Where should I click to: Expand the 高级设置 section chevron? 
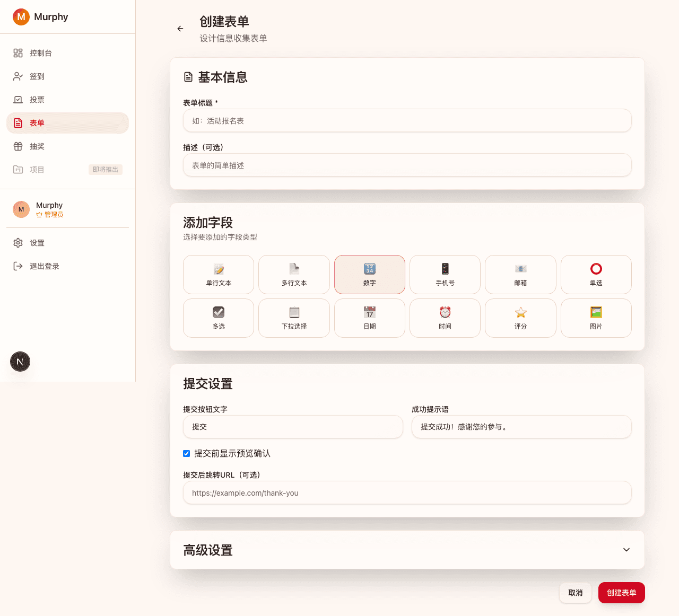pos(626,550)
